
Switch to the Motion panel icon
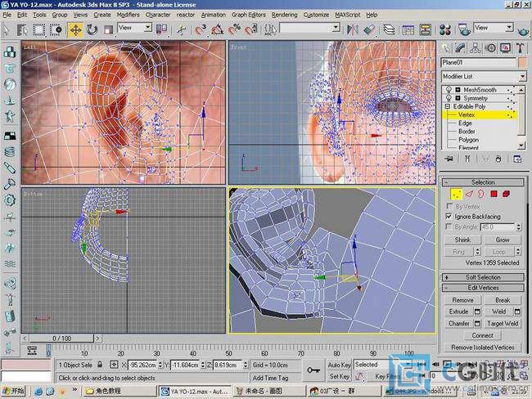pos(490,48)
